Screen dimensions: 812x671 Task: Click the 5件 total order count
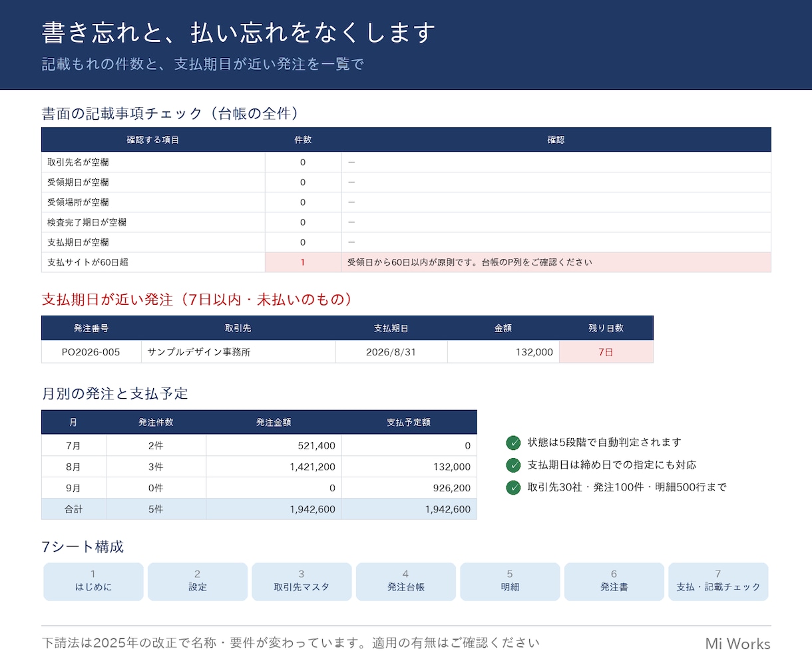pyautogui.click(x=156, y=510)
